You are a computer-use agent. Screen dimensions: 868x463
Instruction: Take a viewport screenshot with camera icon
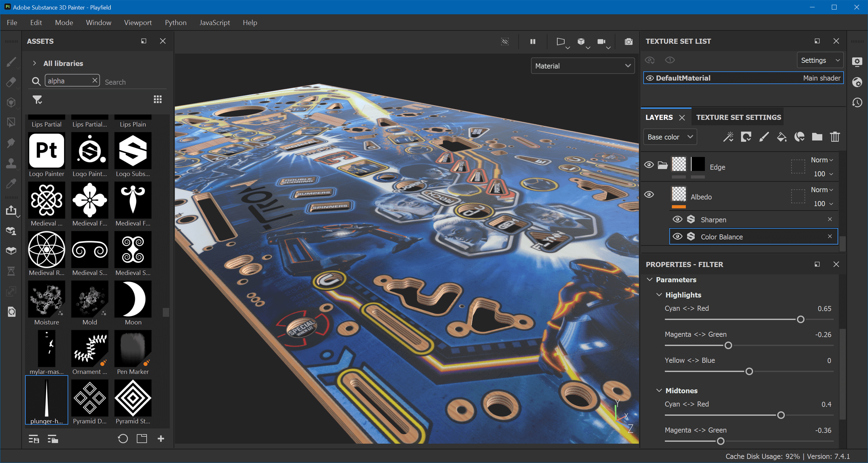(628, 42)
